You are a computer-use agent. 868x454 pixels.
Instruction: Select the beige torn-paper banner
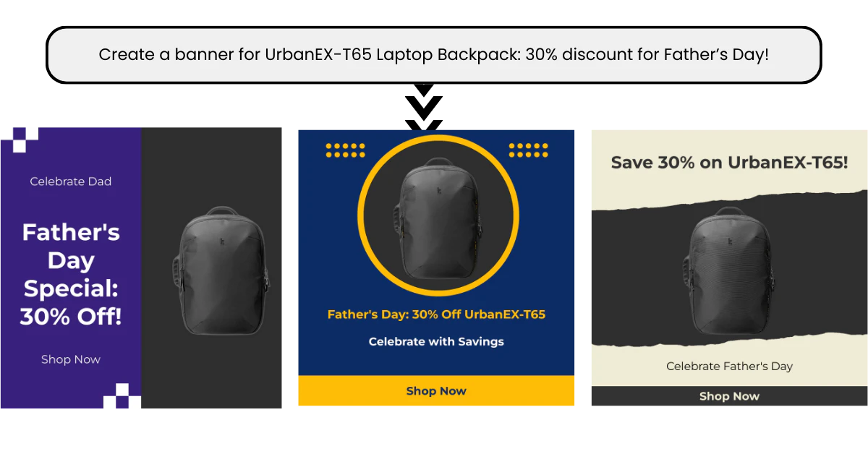[x=729, y=267]
